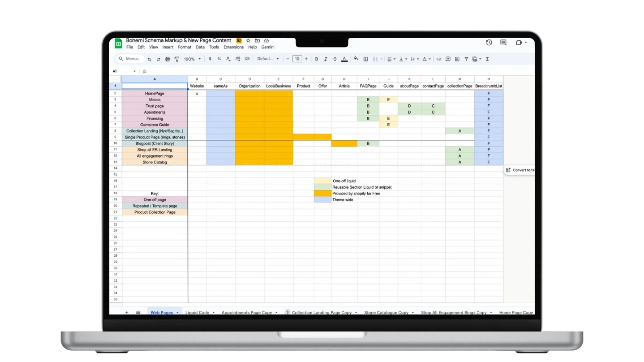Apply currency format with the dollar icon

click(210, 59)
